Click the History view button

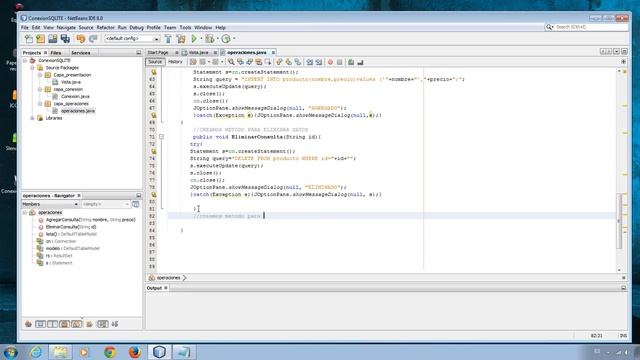coord(175,62)
